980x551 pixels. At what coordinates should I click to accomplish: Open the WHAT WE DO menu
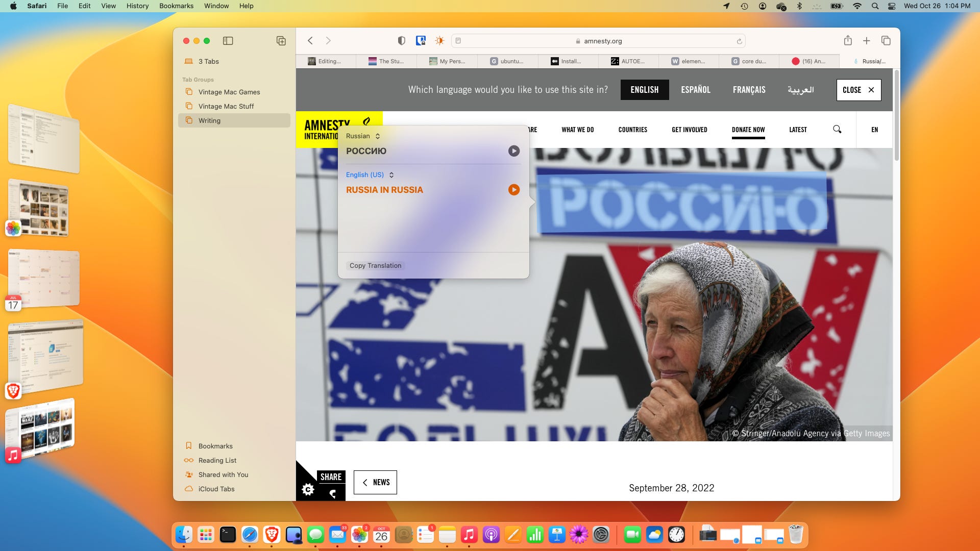[577, 130]
